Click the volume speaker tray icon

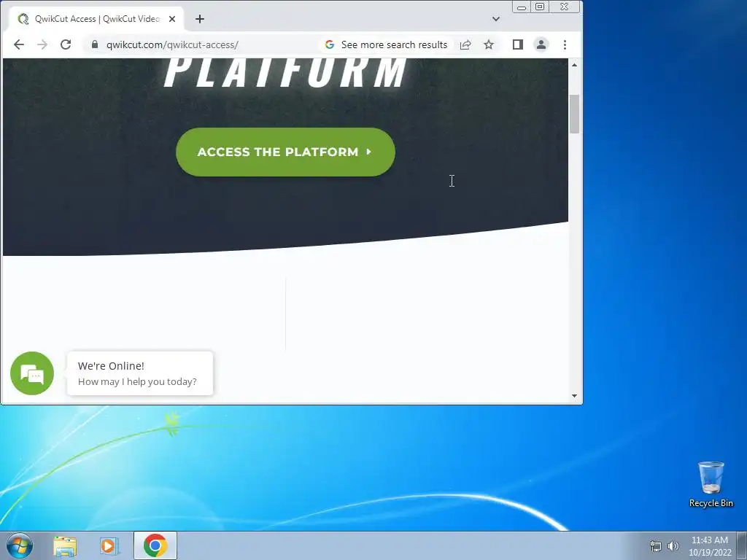(x=673, y=546)
